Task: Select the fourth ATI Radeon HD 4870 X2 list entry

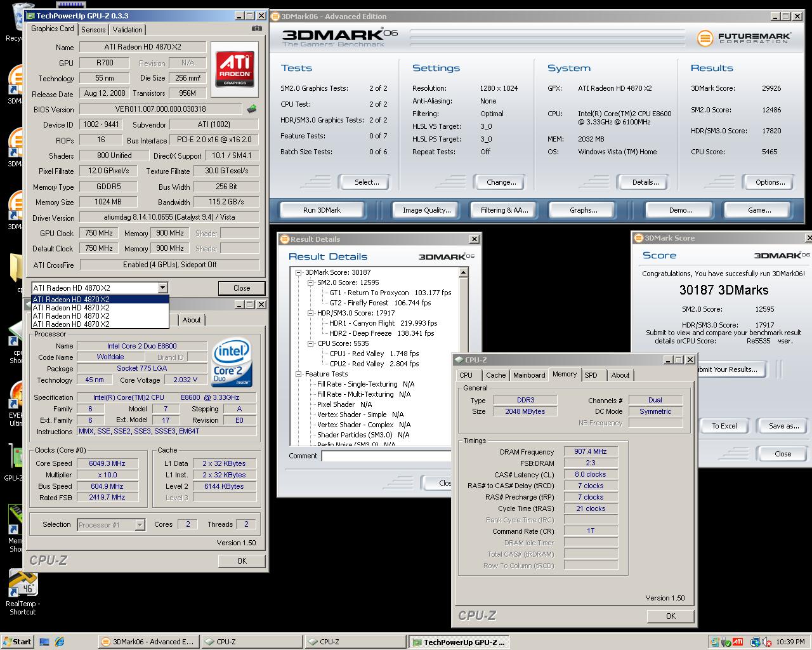Action: 100,324
